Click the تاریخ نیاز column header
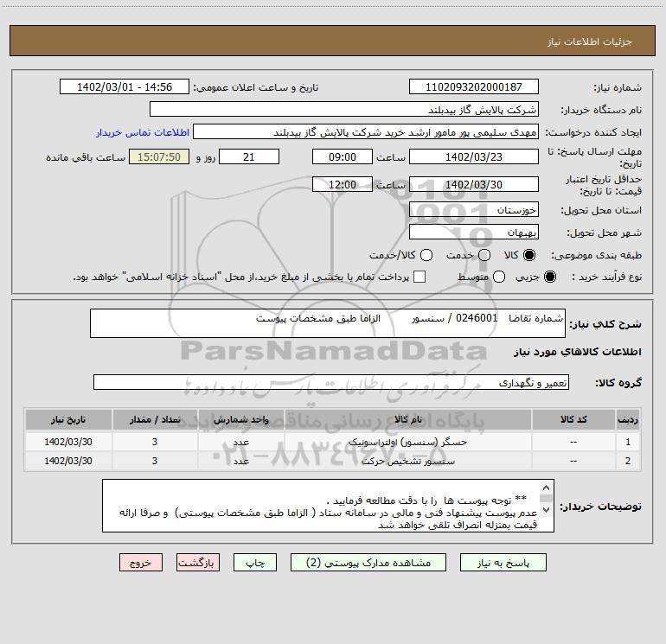This screenshot has height=644, width=666. pos(68,420)
